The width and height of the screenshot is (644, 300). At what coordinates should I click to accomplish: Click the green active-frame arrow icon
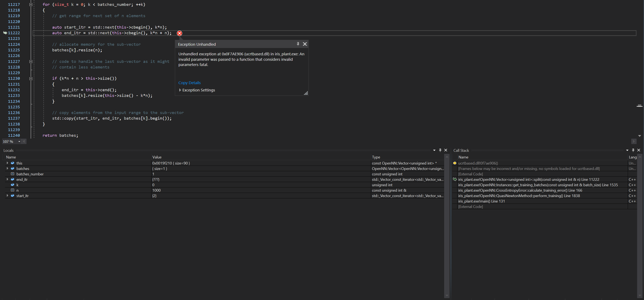[x=455, y=179]
